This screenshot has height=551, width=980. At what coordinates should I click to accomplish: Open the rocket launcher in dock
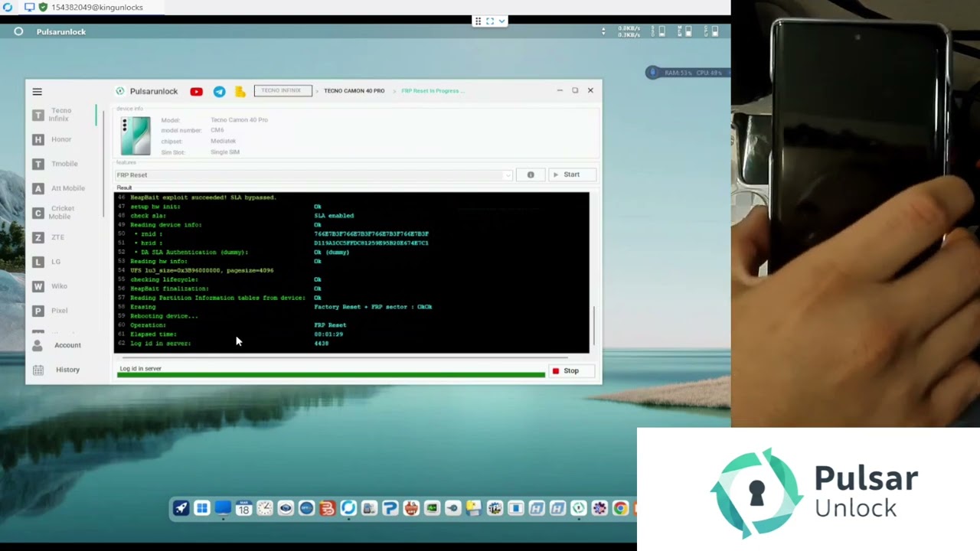181,508
